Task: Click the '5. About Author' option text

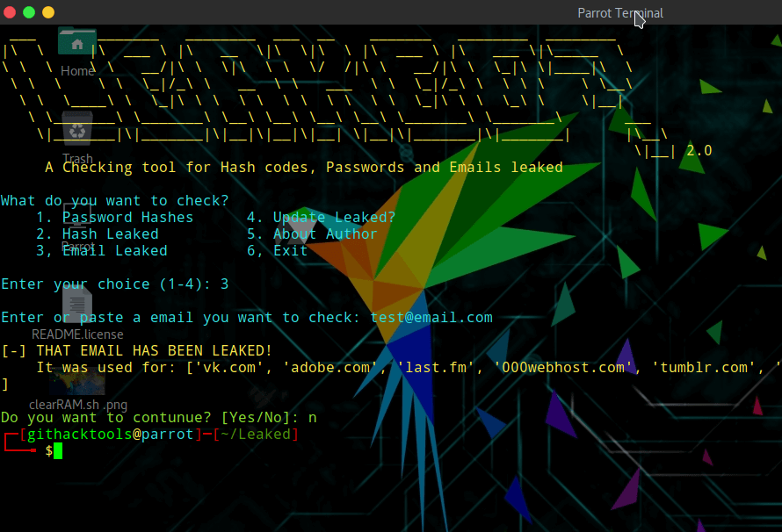Action: coord(312,234)
